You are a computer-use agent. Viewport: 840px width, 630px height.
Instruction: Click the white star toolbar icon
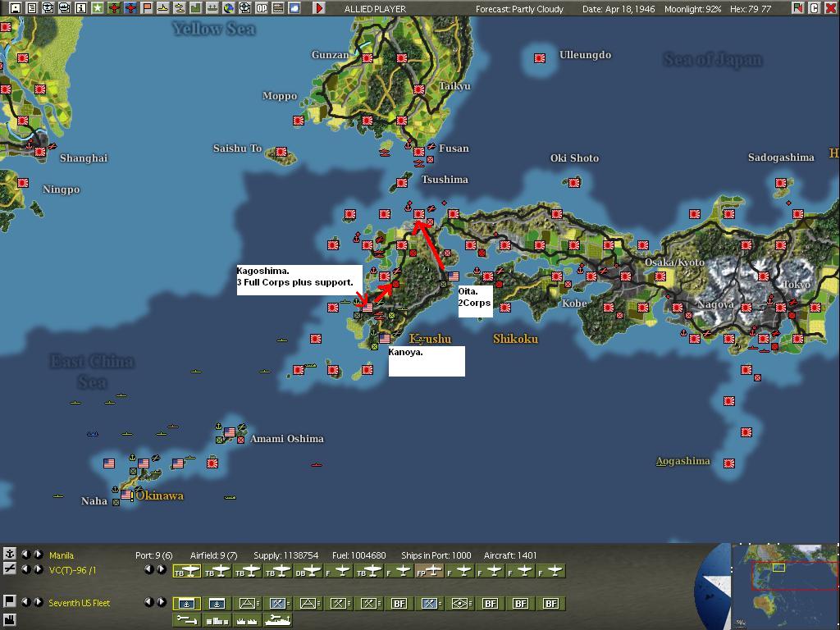coord(98,8)
